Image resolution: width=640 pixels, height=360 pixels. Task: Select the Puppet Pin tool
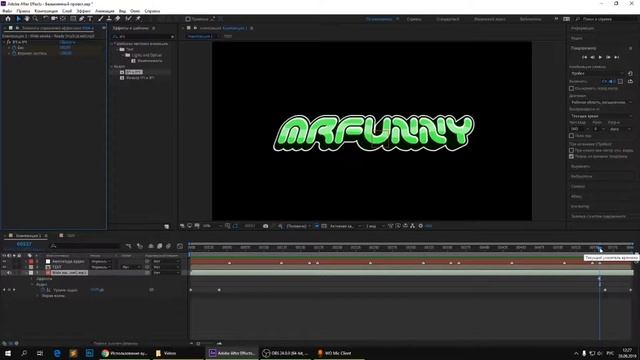pyautogui.click(x=138, y=19)
